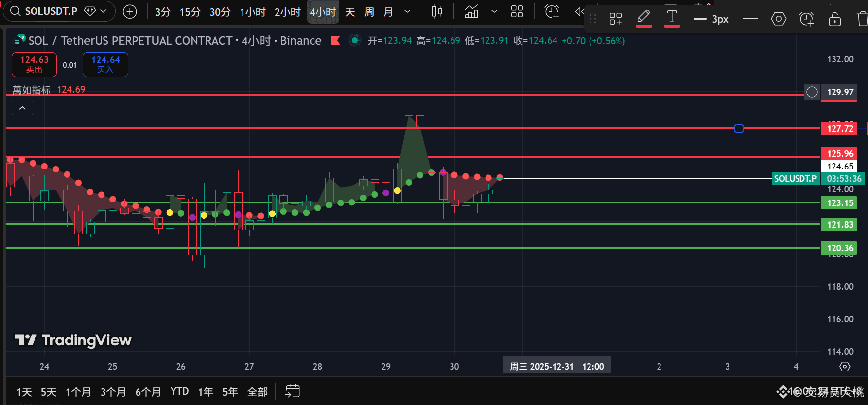Change text color with the T icon

(x=672, y=19)
